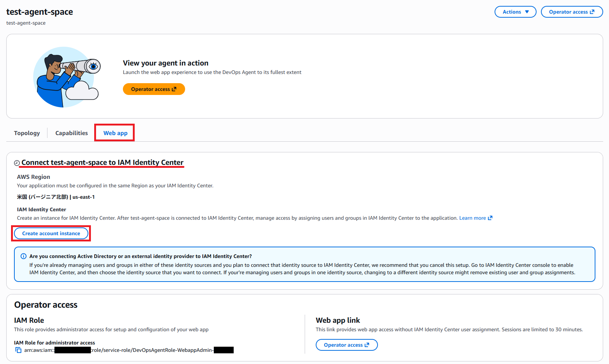Select the Web app tab

point(114,133)
